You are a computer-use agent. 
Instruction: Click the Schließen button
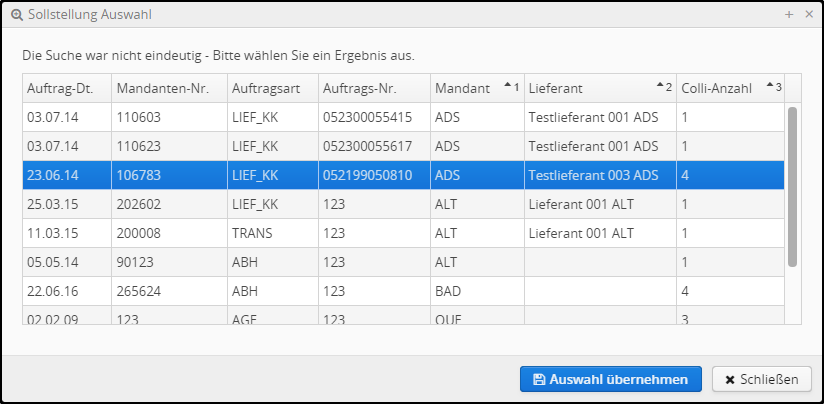pos(762,379)
